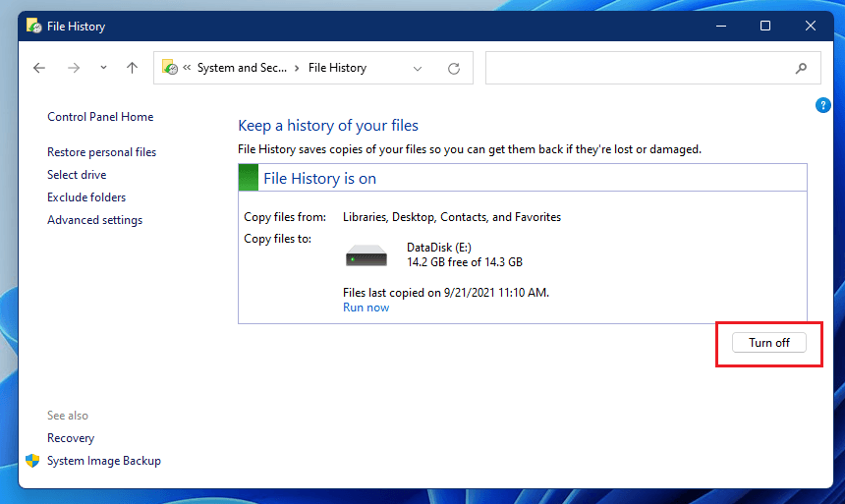The image size is (845, 504).
Task: Minimize the File History window
Action: (x=721, y=26)
